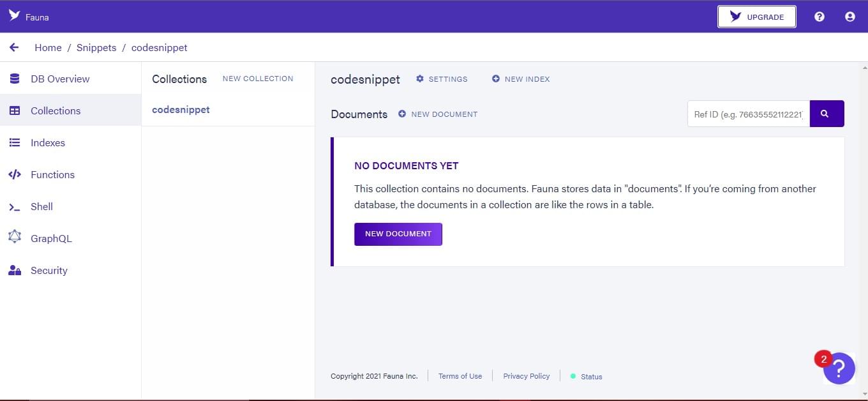This screenshot has width=868, height=401.
Task: Click the plus icon beside New Document
Action: 402,114
